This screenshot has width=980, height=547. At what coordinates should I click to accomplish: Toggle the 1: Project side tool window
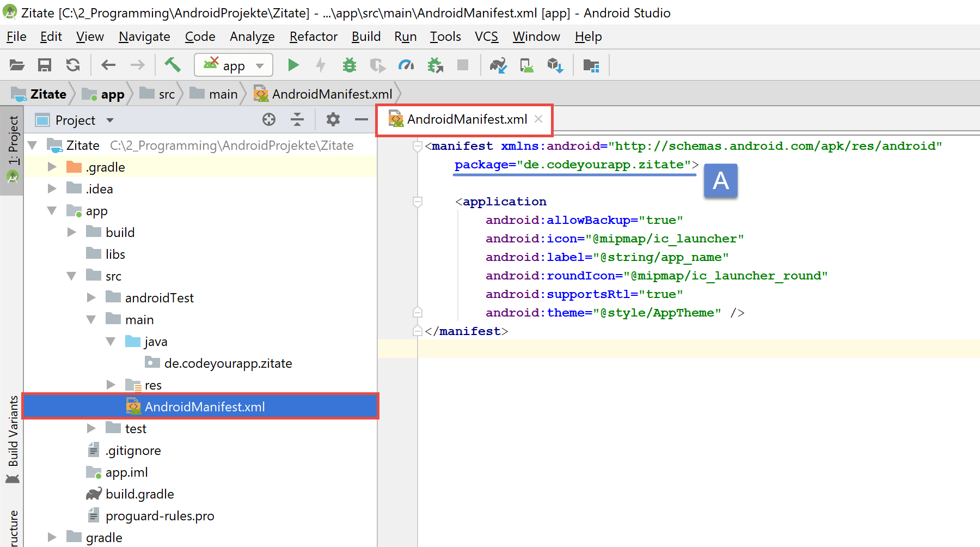[12, 150]
